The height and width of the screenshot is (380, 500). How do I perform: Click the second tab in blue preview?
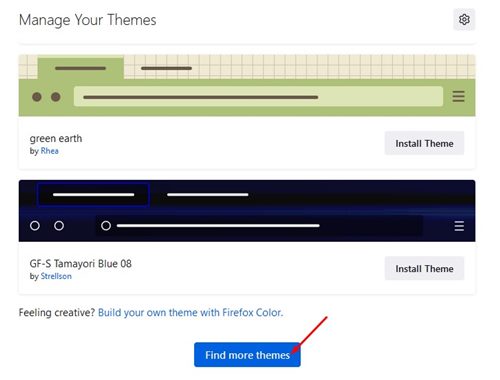point(208,194)
